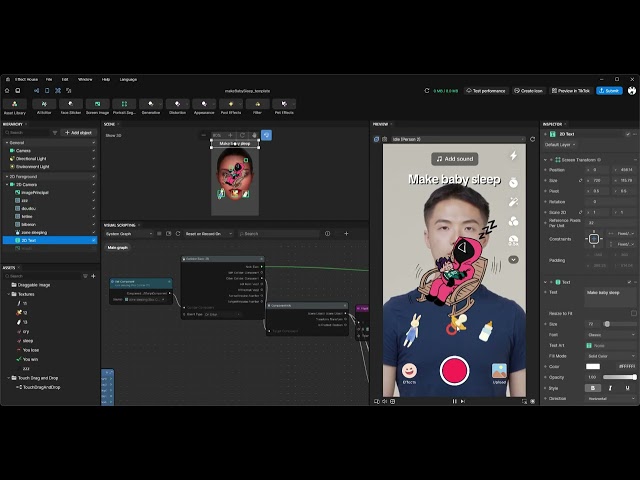Open the Asset Library
Image resolution: width=640 pixels, height=480 pixels.
[15, 107]
